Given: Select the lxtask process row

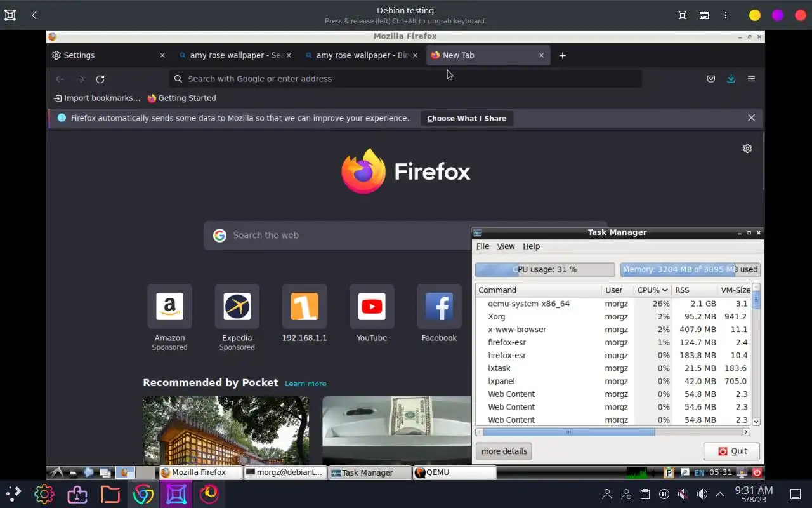Looking at the screenshot, I should 613,368.
